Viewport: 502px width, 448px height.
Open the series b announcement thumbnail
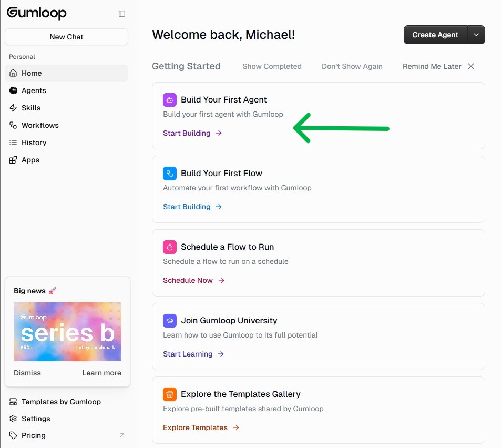(67, 332)
